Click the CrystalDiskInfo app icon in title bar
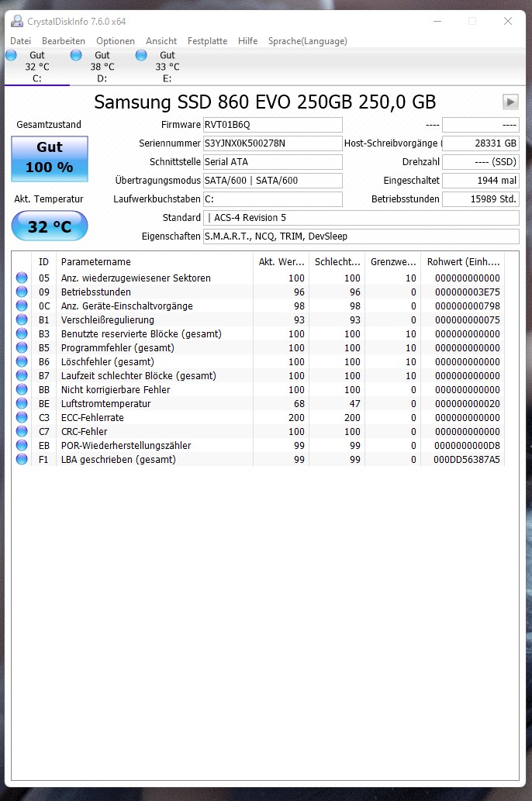 tap(17, 21)
